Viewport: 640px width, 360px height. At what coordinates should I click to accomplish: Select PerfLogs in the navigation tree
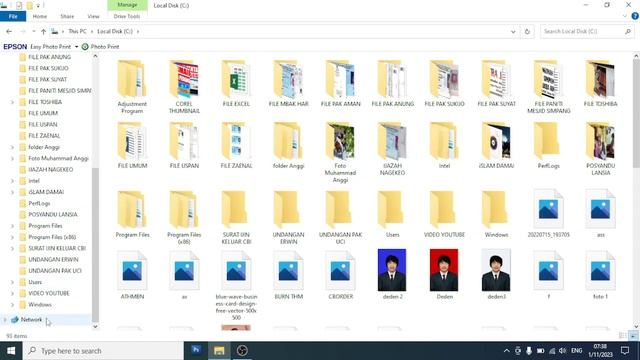39,203
